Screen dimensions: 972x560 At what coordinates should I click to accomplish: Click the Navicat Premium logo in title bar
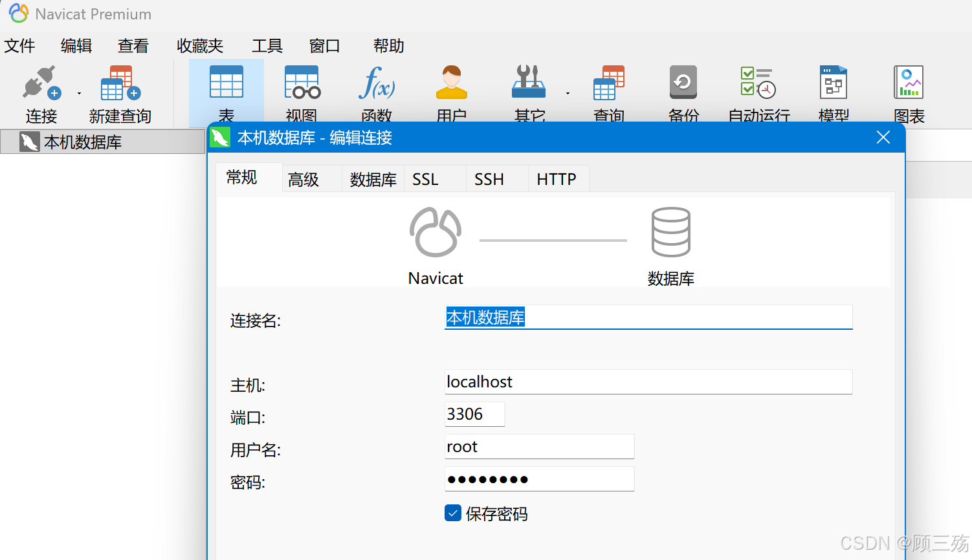click(x=18, y=13)
